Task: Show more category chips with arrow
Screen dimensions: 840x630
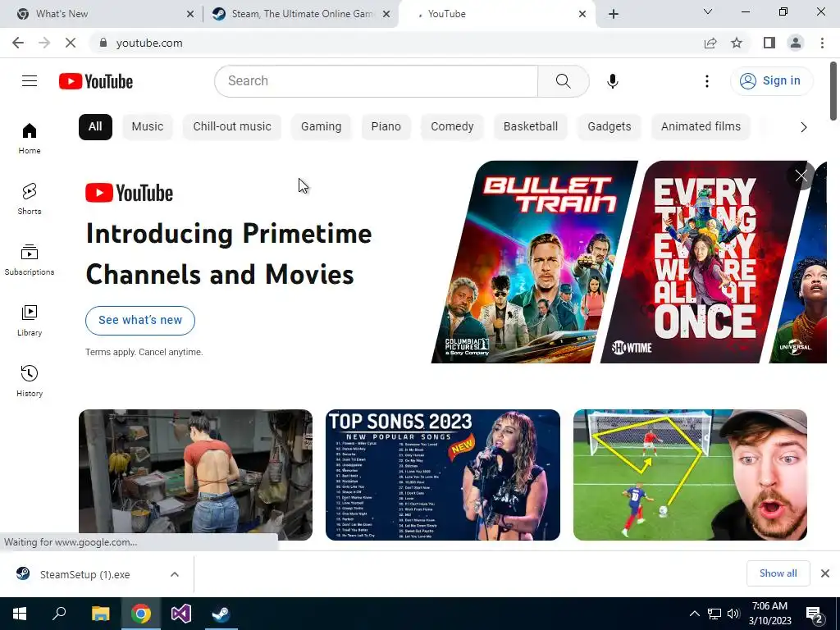Action: click(x=803, y=127)
